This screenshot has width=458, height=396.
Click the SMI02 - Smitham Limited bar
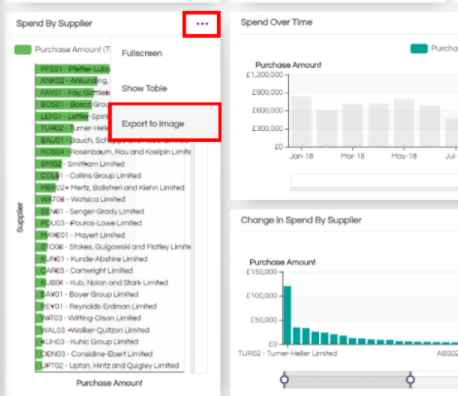(49, 164)
